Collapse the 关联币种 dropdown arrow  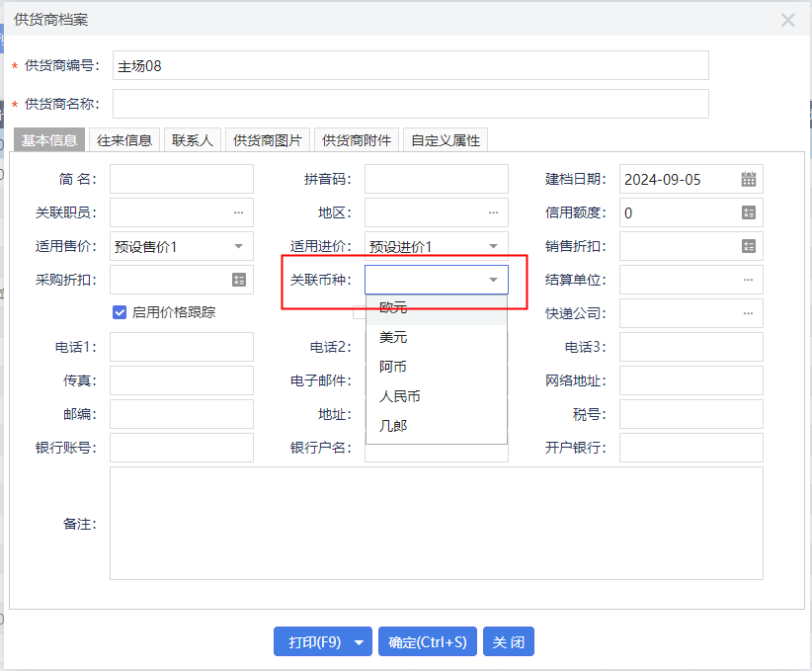click(x=493, y=280)
